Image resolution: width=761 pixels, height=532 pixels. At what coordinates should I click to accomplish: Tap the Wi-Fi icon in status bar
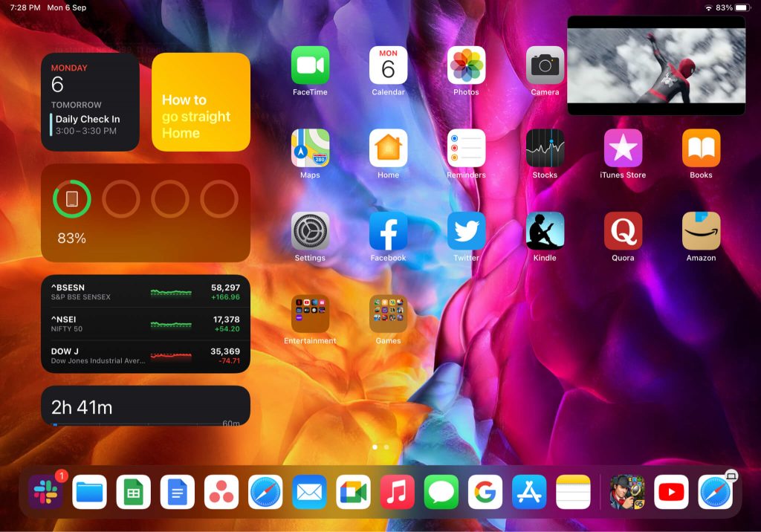pyautogui.click(x=708, y=7)
